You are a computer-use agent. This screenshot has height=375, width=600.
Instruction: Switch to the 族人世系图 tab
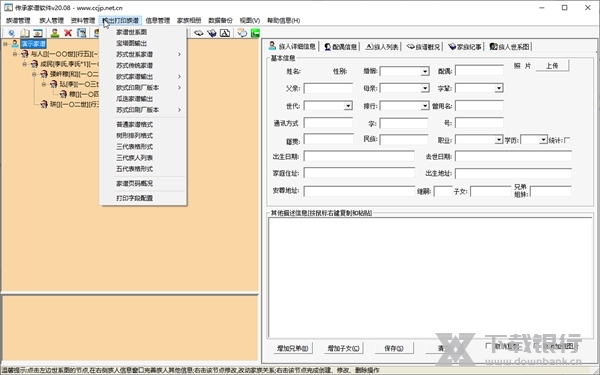(509, 47)
